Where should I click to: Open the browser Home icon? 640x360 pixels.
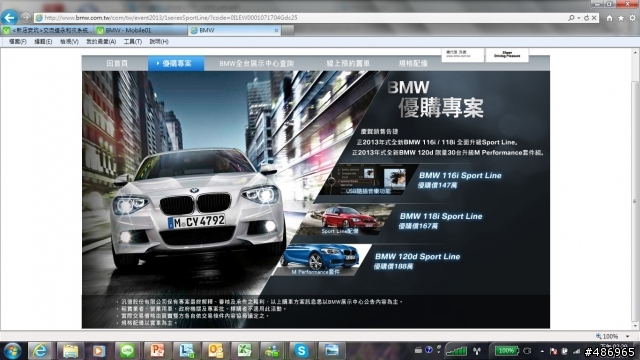609,18
